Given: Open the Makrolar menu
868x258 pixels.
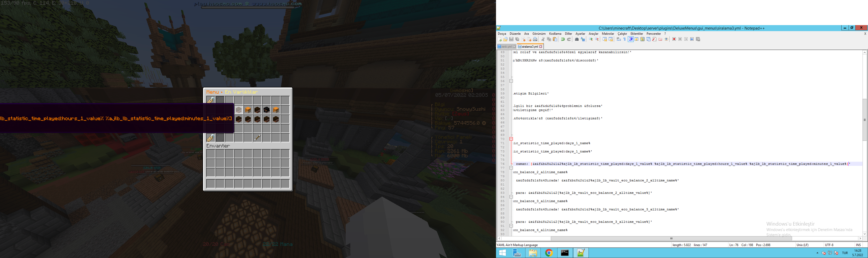Looking at the screenshot, I should tap(608, 34).
